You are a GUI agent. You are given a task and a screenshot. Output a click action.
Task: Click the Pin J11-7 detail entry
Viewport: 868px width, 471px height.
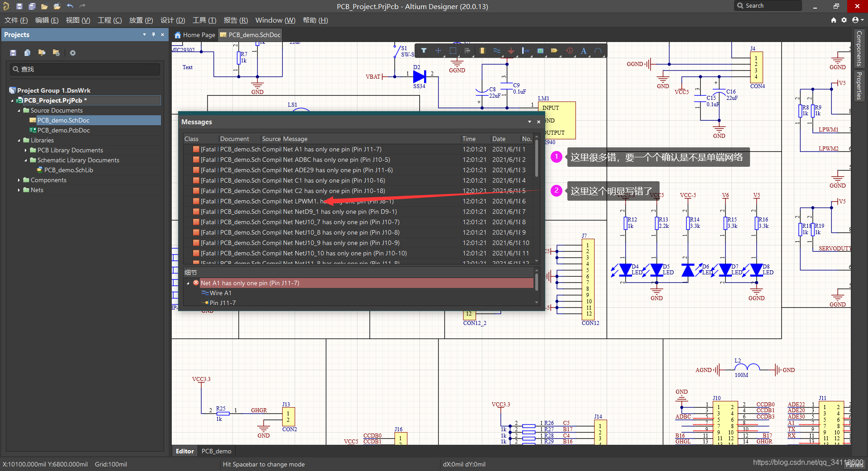(x=222, y=303)
